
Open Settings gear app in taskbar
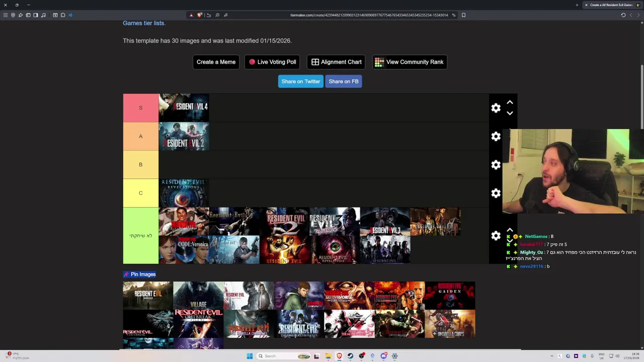pyautogui.click(x=394, y=356)
